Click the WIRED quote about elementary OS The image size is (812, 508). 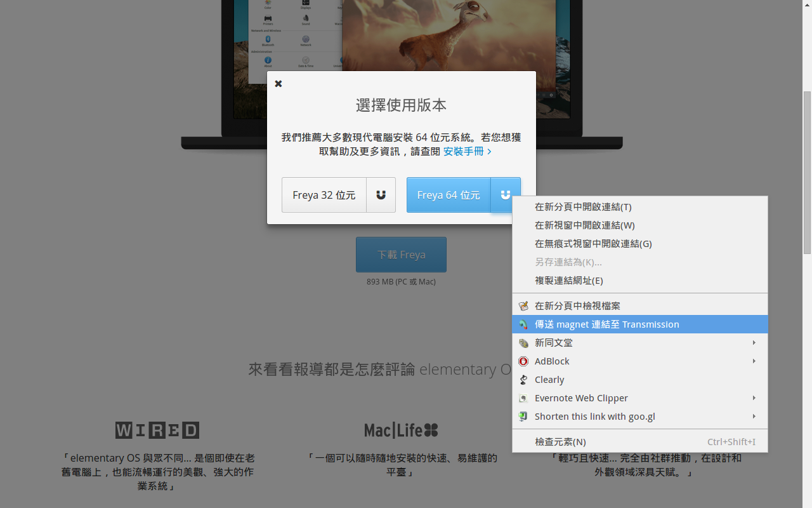(x=157, y=472)
